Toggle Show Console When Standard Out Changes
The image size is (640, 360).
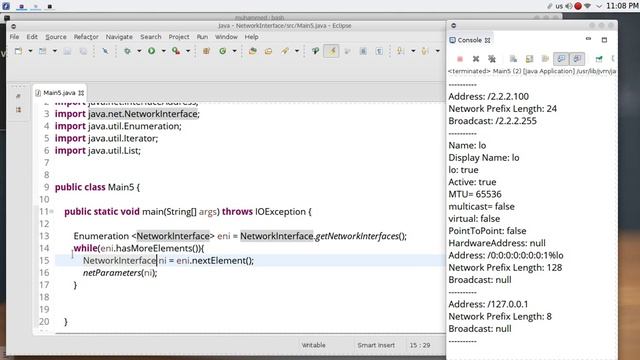(561, 59)
